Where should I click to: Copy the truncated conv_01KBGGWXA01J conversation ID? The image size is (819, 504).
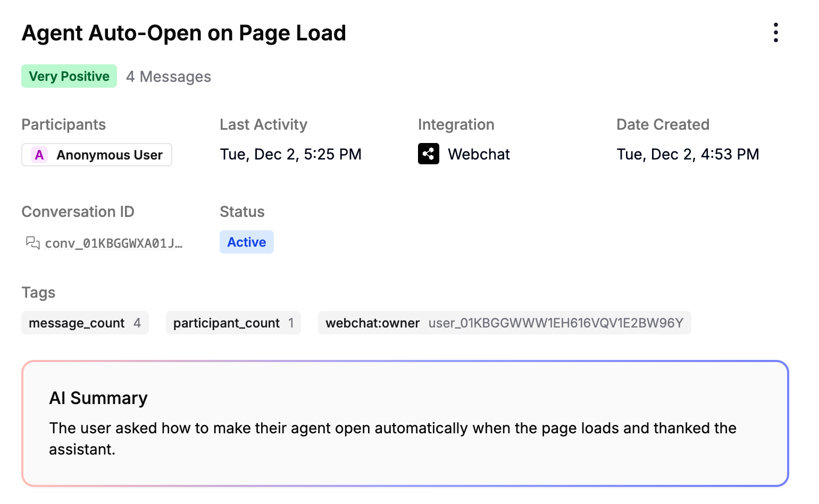(114, 243)
